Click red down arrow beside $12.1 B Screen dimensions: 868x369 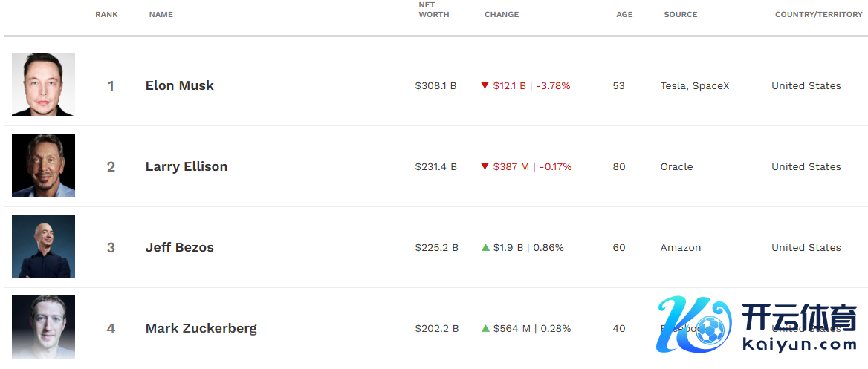485,85
